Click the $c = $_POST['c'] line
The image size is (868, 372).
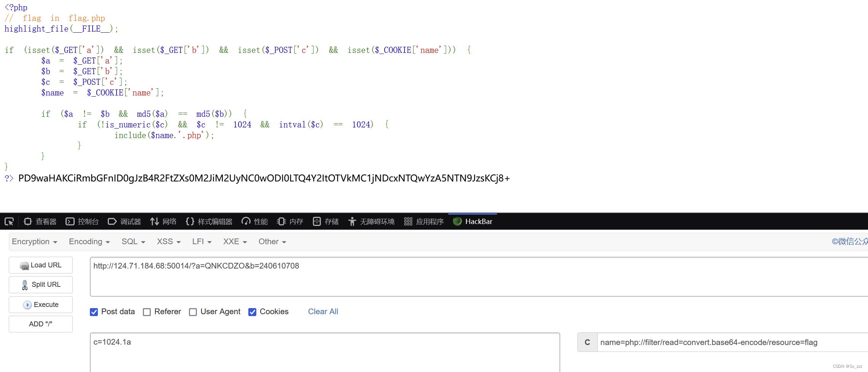[x=84, y=82]
